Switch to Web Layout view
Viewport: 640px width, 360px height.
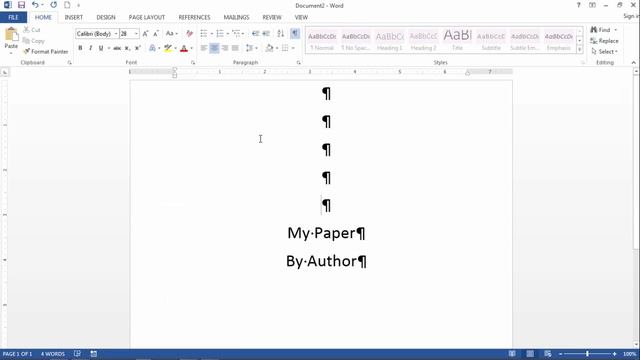tap(548, 354)
